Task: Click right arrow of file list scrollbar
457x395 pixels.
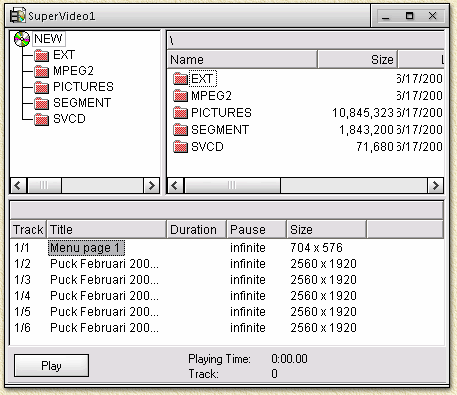Action: pyautogui.click(x=435, y=185)
